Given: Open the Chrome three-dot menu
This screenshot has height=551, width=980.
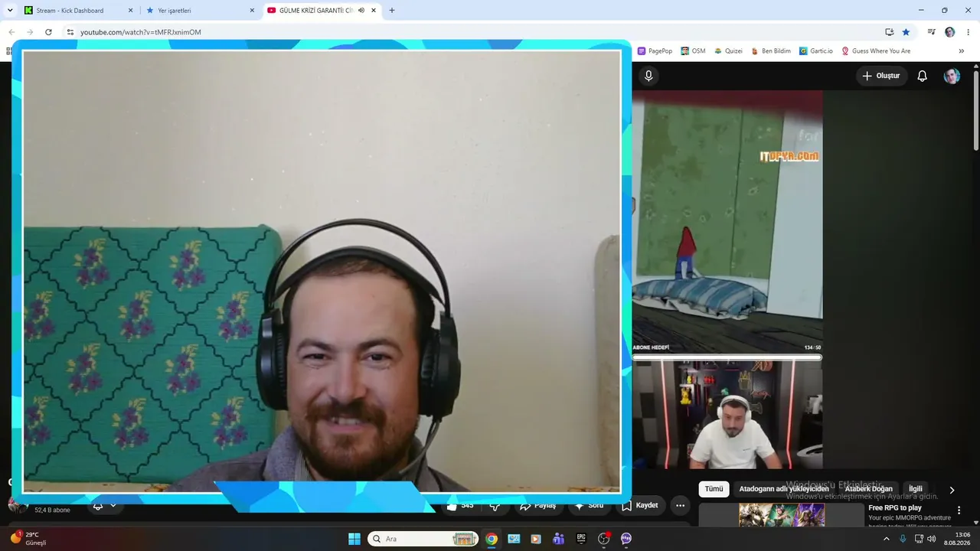Looking at the screenshot, I should pyautogui.click(x=969, y=32).
